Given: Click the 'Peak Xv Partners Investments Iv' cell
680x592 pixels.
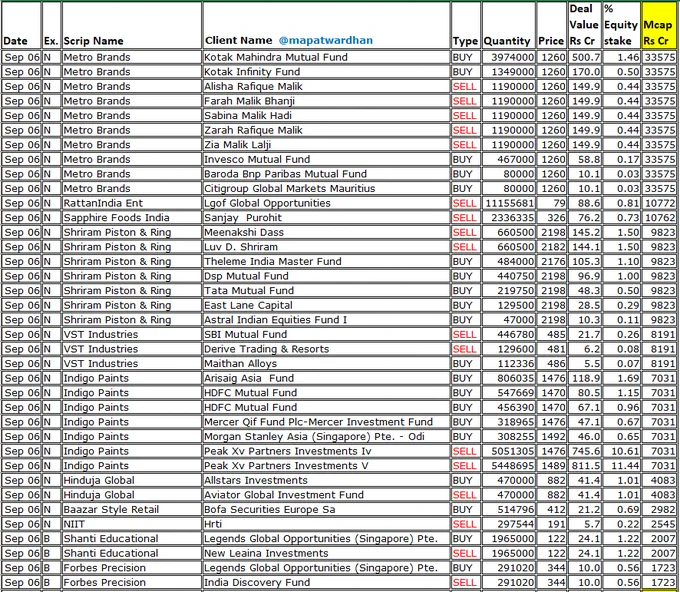Looking at the screenshot, I should pos(326,451).
